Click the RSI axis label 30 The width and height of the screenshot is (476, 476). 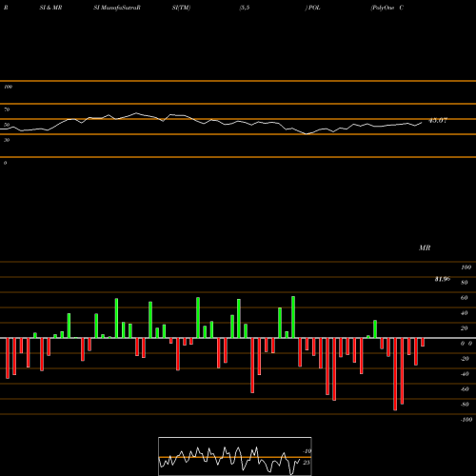tap(7, 140)
